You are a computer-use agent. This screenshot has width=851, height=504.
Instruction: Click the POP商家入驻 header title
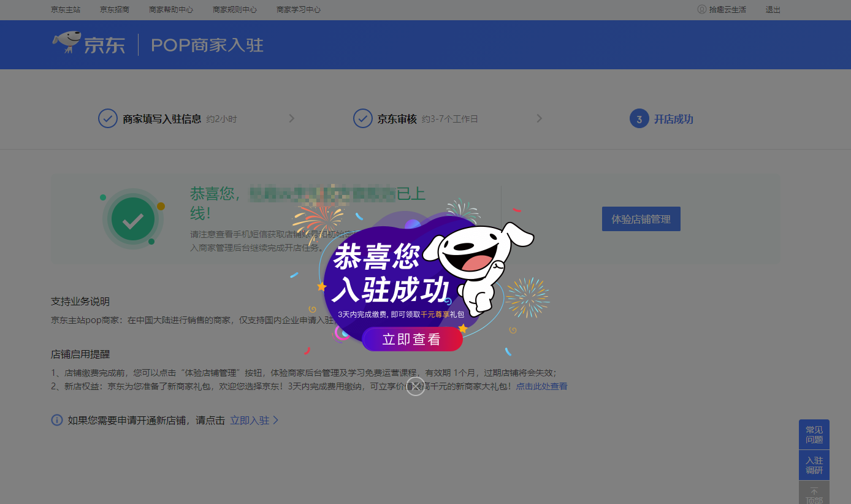(x=207, y=45)
